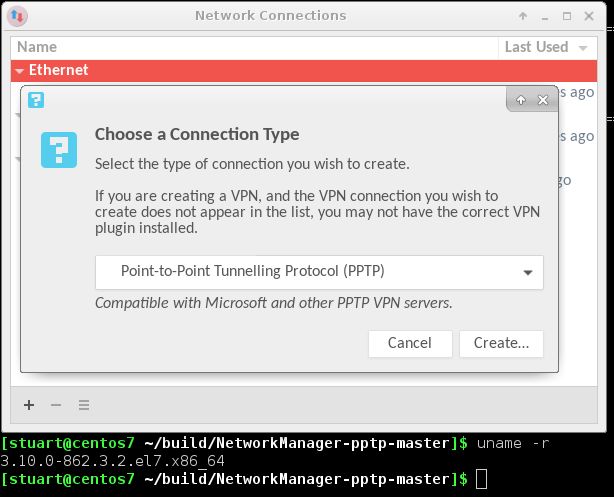
Task: Minimize the Network Connections window
Action: point(545,18)
